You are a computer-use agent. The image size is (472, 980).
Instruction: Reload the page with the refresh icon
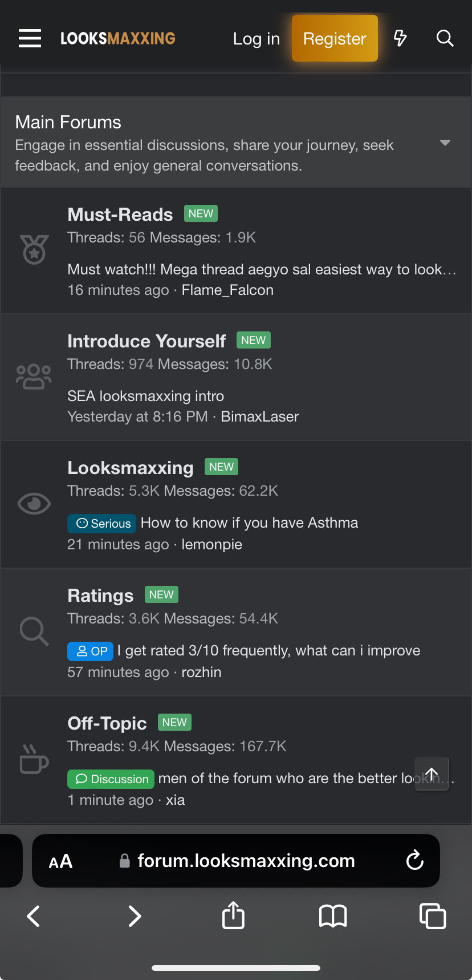coord(414,860)
